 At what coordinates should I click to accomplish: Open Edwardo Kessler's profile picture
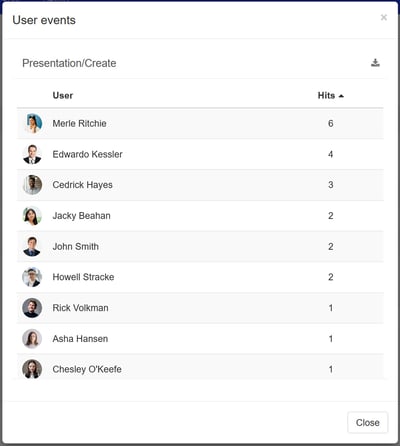32,154
